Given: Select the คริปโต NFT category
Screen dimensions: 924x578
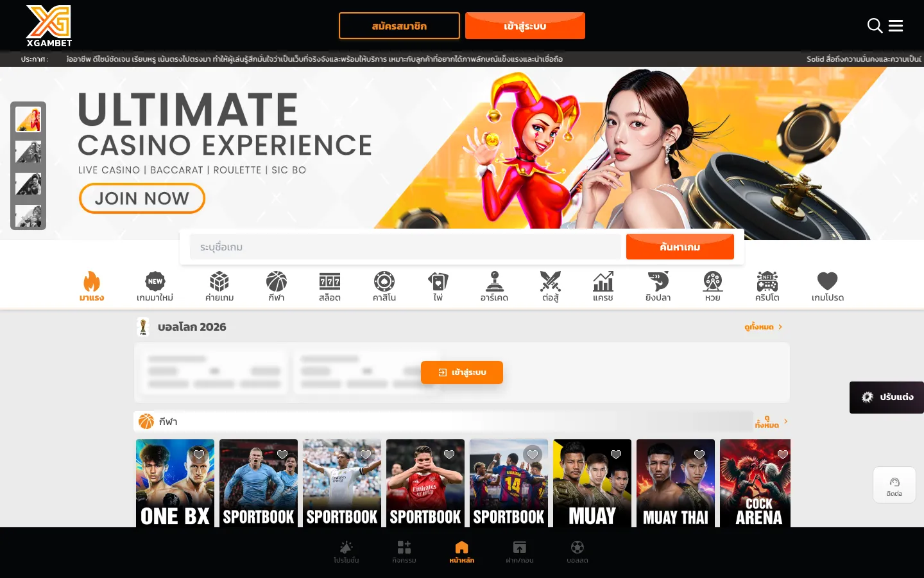Looking at the screenshot, I should pyautogui.click(x=767, y=286).
